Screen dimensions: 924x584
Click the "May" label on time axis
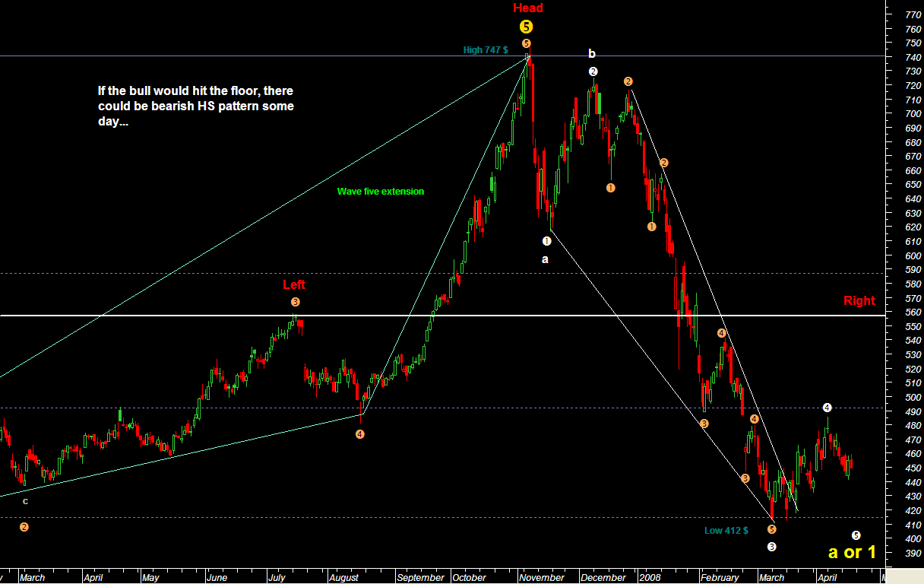point(153,578)
